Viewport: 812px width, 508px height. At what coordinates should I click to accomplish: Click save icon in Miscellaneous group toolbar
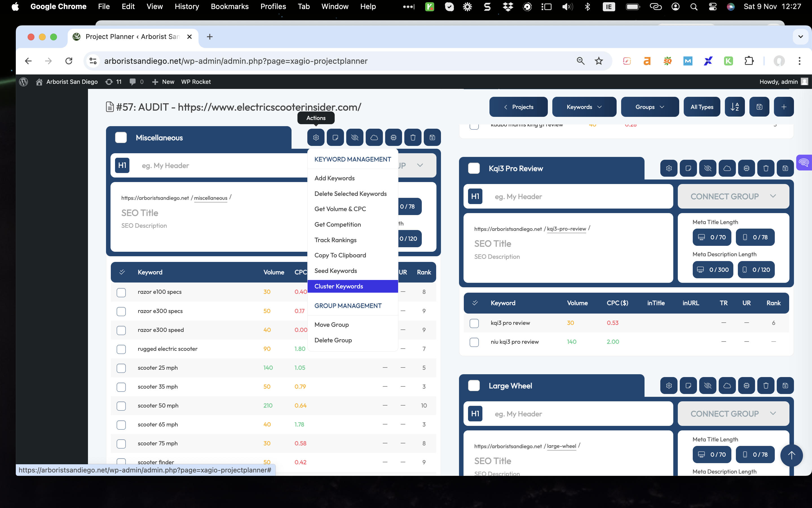433,137
